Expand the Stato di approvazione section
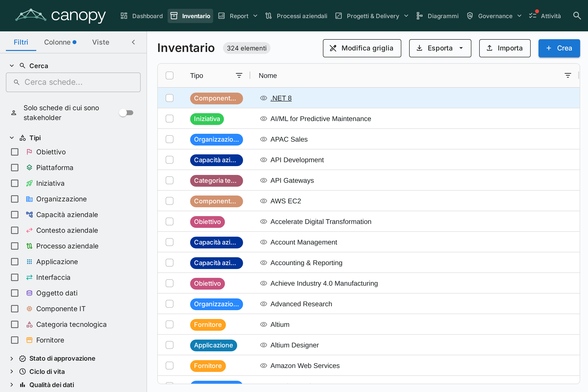Screen dimensions: 588x392 point(12,358)
